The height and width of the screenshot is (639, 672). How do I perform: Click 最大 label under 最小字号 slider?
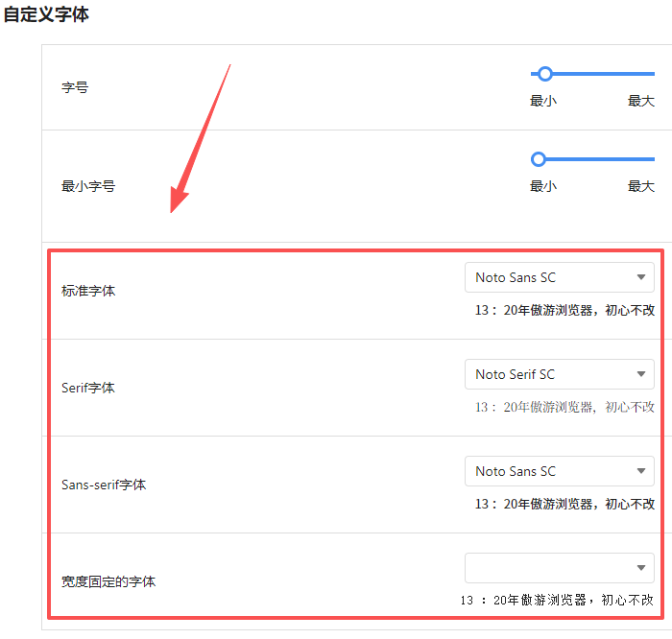(641, 186)
